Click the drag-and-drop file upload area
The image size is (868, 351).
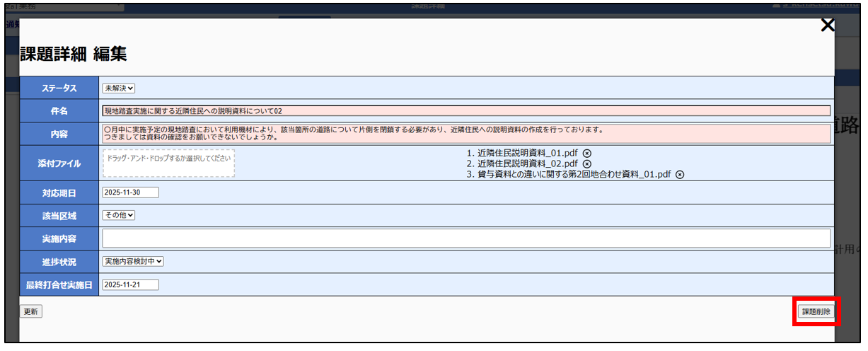coord(168,163)
